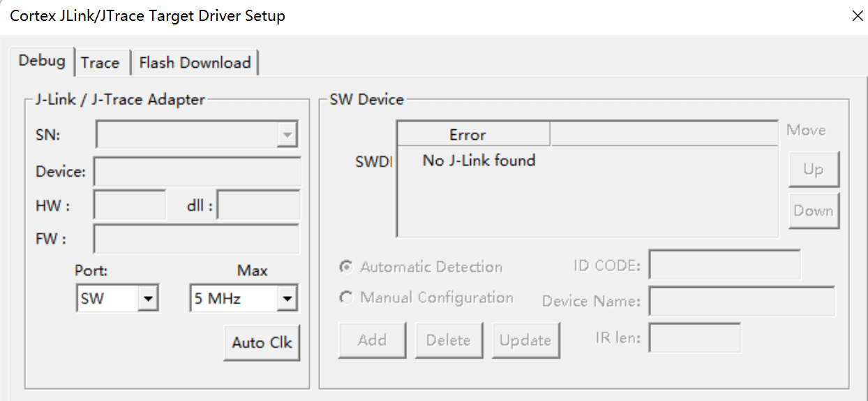Expand the SN serial number dropdown

tap(286, 136)
